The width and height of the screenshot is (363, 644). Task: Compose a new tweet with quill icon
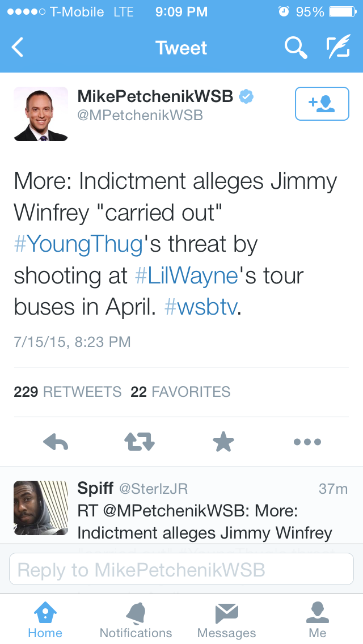(x=338, y=48)
